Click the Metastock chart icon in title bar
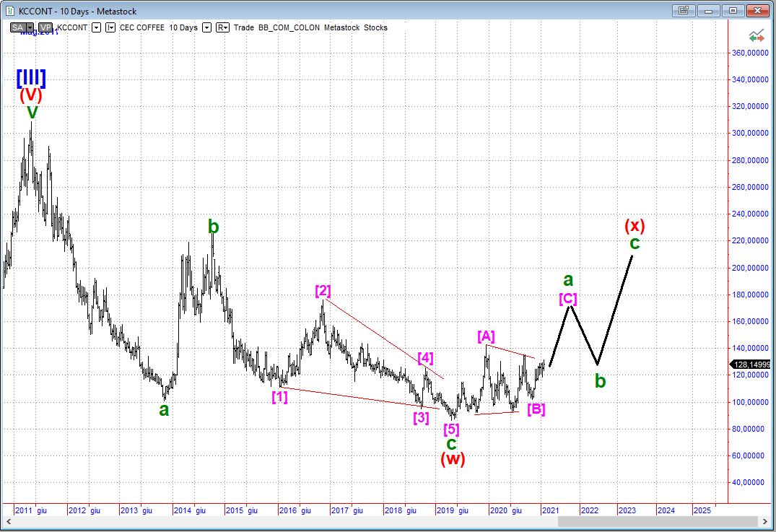Viewport: 776px width, 532px height. point(10,11)
